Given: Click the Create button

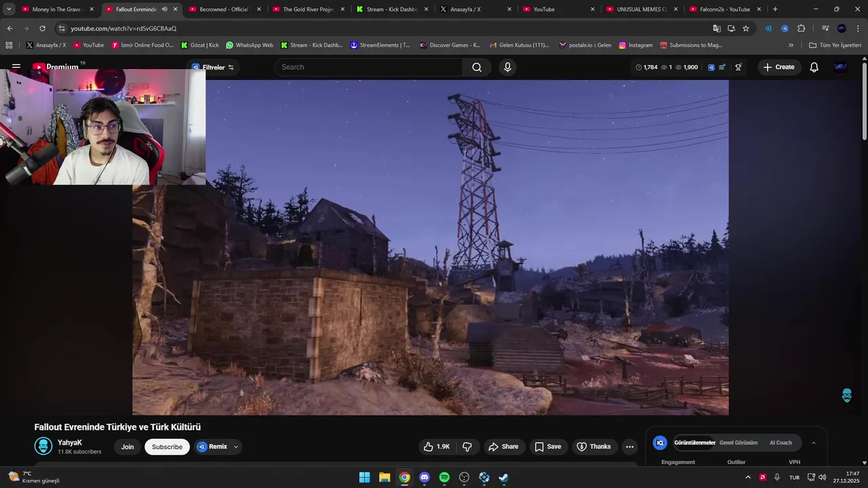Looking at the screenshot, I should pyautogui.click(x=778, y=67).
